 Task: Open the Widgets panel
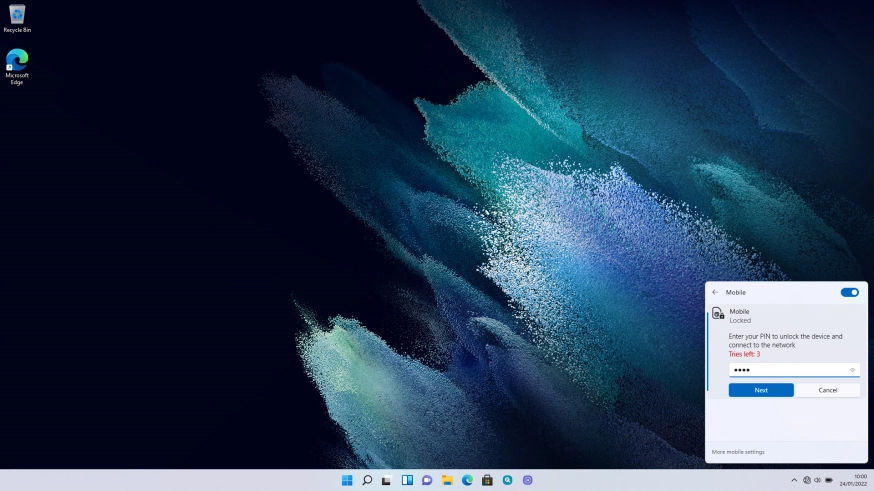click(x=407, y=480)
